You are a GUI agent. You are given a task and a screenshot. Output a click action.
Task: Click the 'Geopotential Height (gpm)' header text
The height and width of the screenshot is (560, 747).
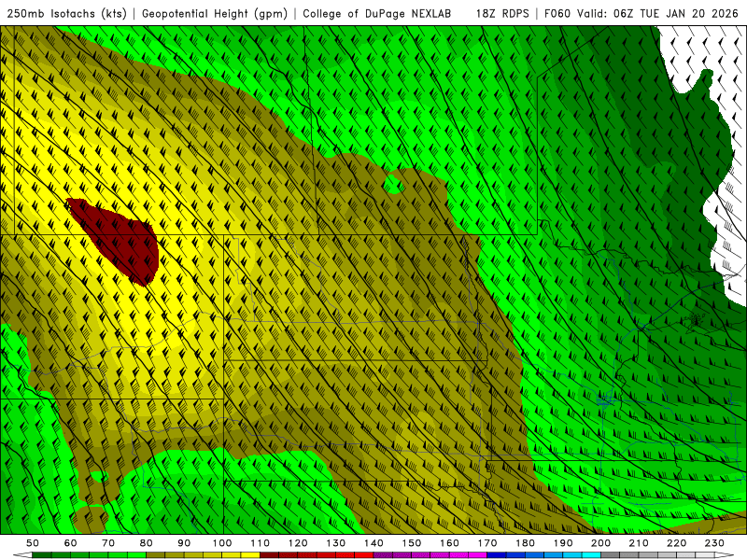215,13
